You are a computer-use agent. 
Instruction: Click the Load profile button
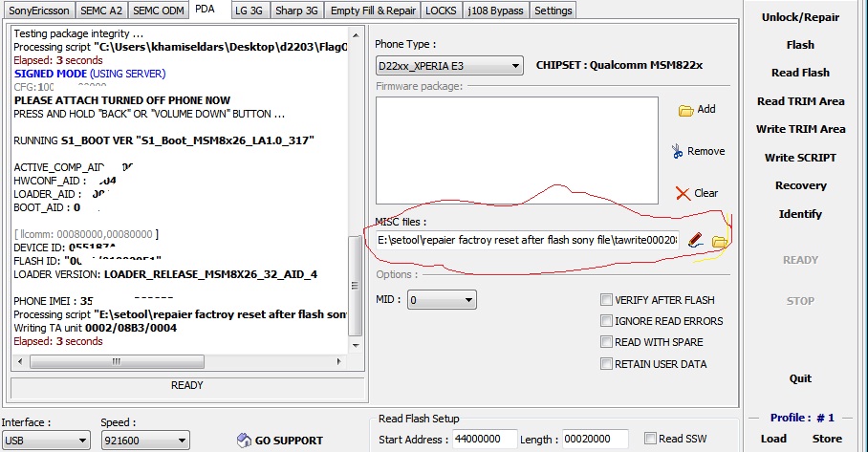[x=773, y=439]
